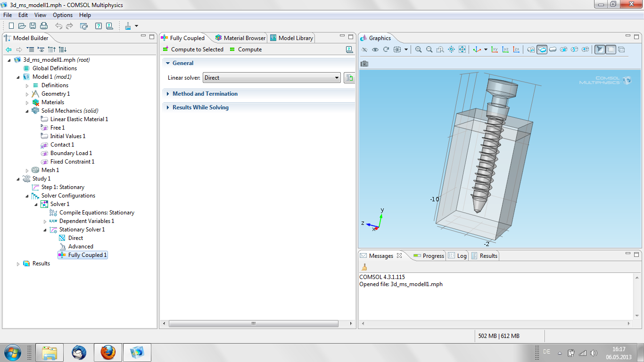This screenshot has height=362, width=644.
Task: Select the Boundary Load 1 node
Action: pyautogui.click(x=71, y=153)
